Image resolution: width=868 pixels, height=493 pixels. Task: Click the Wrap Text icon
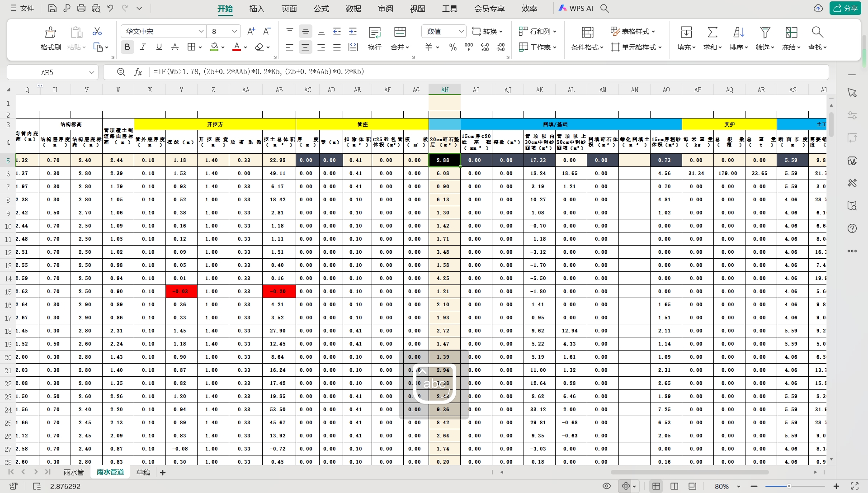pos(375,32)
